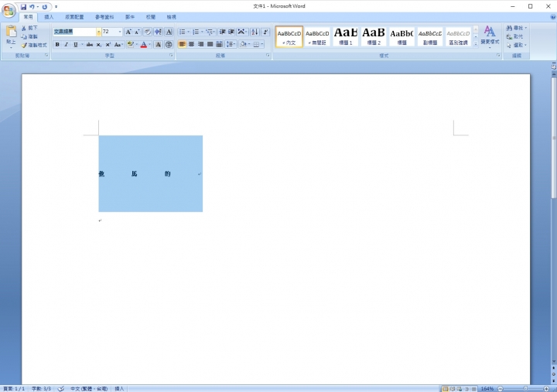
Task: Apply numbered list
Action: click(x=196, y=32)
